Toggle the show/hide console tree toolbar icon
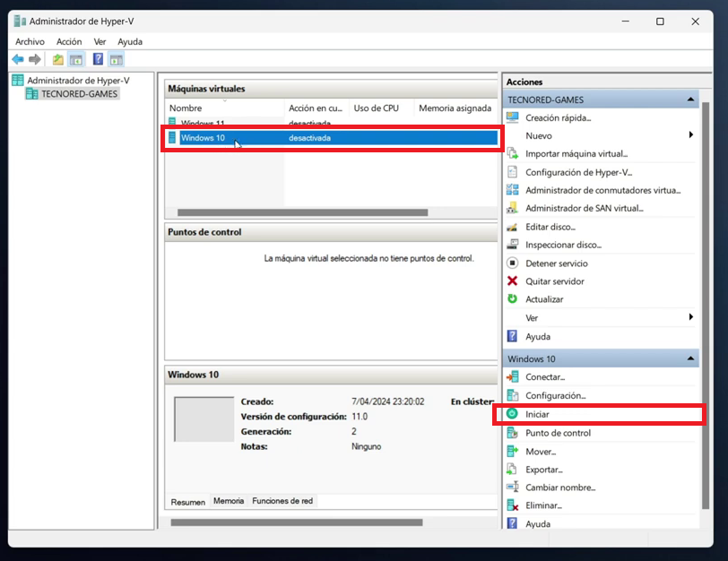Screen dimensions: 728x561 pos(76,59)
